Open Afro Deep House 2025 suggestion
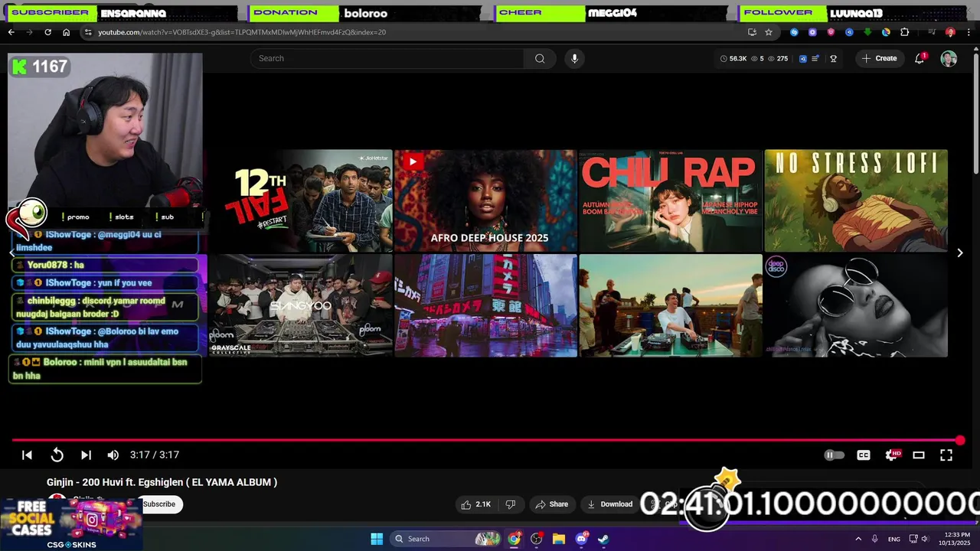The width and height of the screenshot is (980, 551). point(485,201)
